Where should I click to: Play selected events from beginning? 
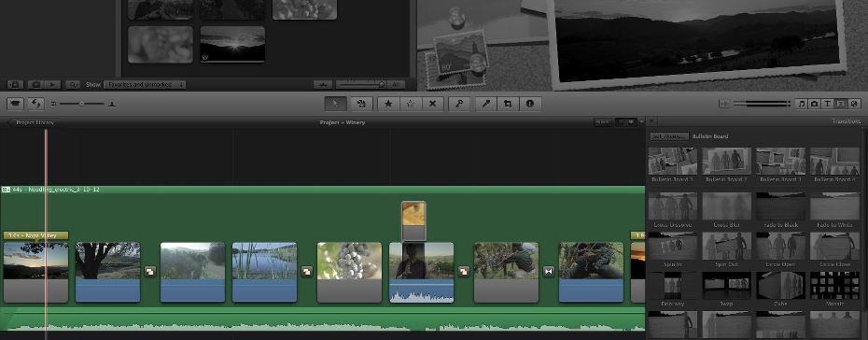[x=53, y=85]
